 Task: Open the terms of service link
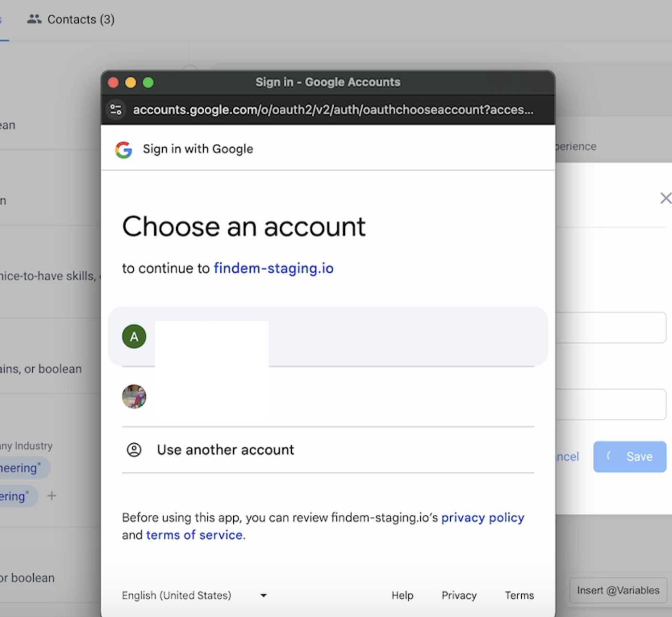(194, 535)
